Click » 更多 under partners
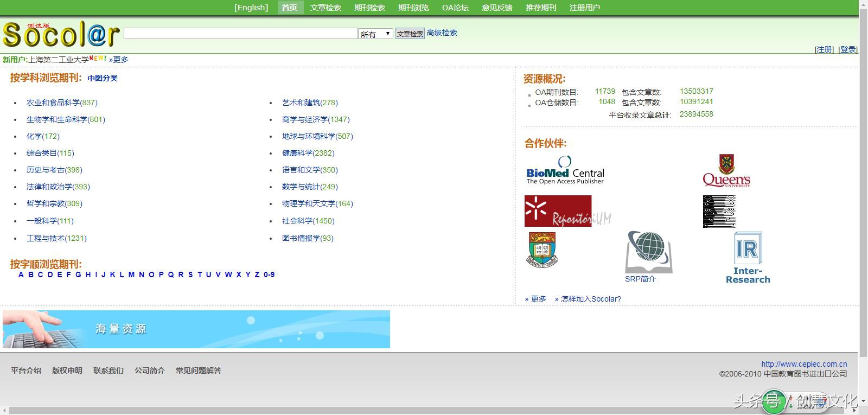This screenshot has height=415, width=868. [x=535, y=299]
